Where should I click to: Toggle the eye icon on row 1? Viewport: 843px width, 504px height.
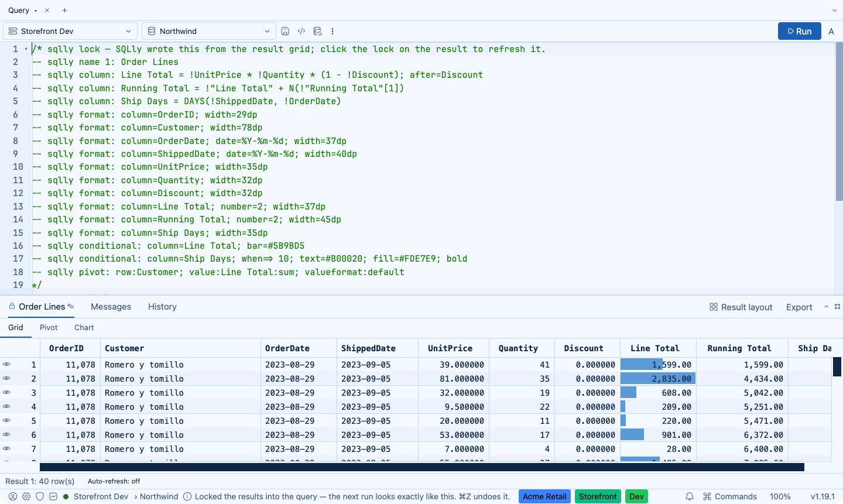coord(6,364)
